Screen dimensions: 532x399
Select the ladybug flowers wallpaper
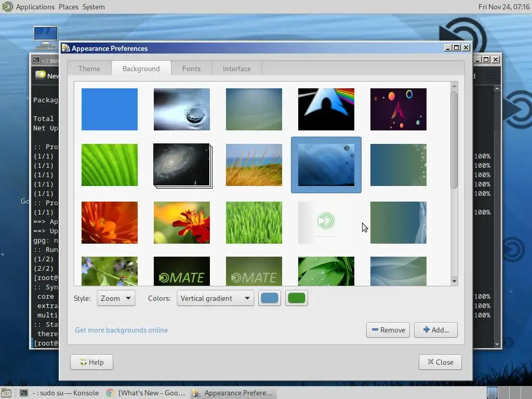tap(109, 271)
